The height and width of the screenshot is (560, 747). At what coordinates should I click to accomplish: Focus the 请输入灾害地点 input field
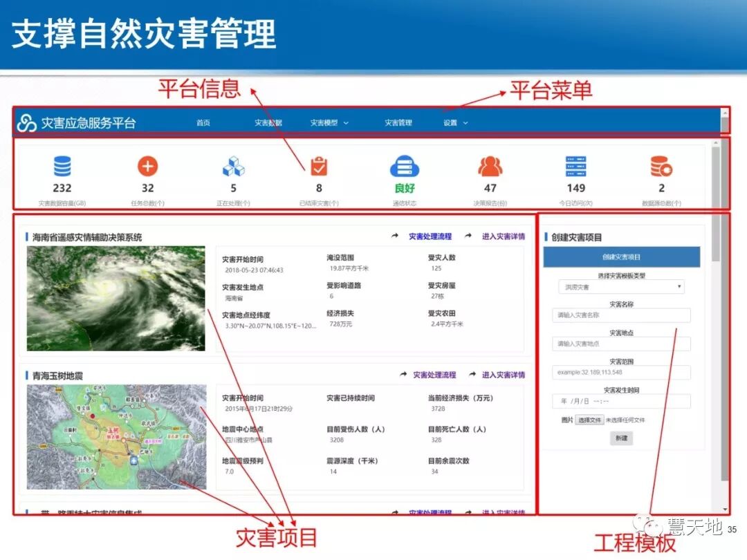(621, 344)
